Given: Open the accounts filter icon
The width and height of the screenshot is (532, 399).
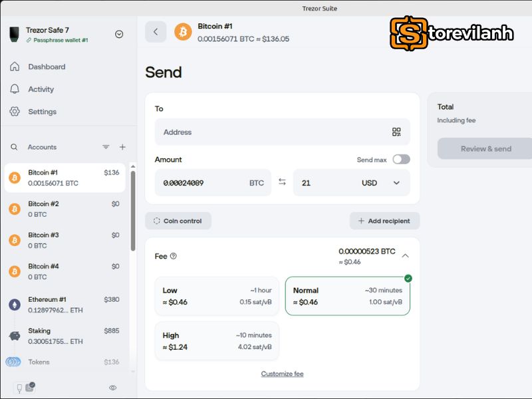Looking at the screenshot, I should [106, 147].
